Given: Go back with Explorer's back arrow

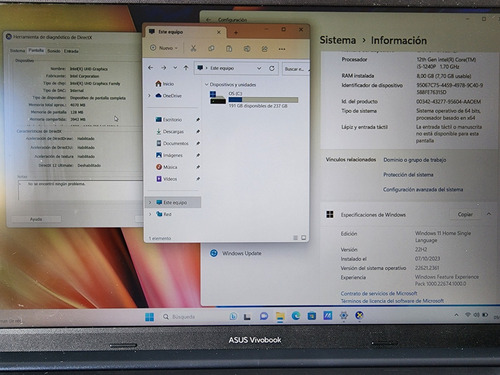Looking at the screenshot, I should pos(151,68).
